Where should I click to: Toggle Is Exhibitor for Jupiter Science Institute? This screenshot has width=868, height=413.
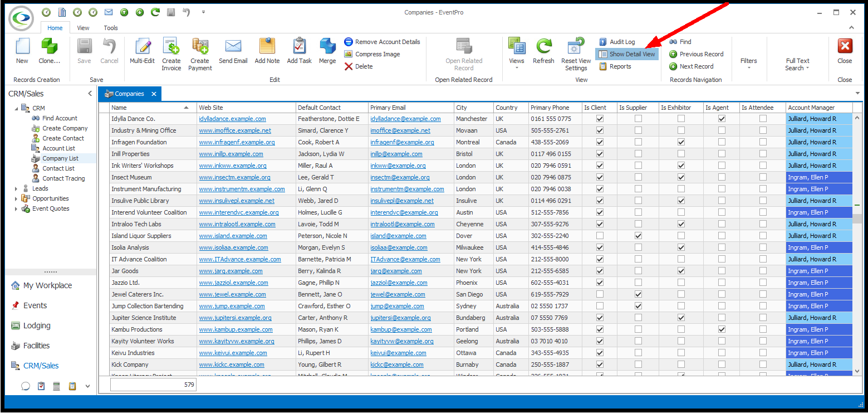(681, 318)
